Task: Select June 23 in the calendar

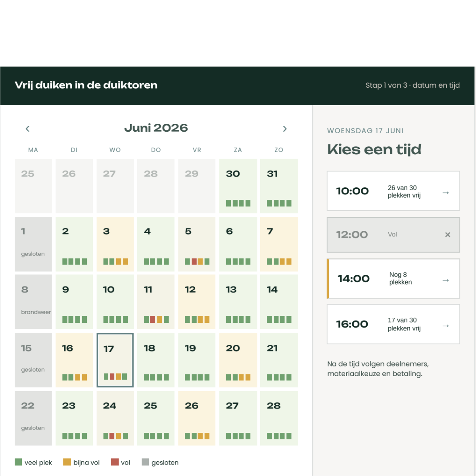Action: (74, 418)
